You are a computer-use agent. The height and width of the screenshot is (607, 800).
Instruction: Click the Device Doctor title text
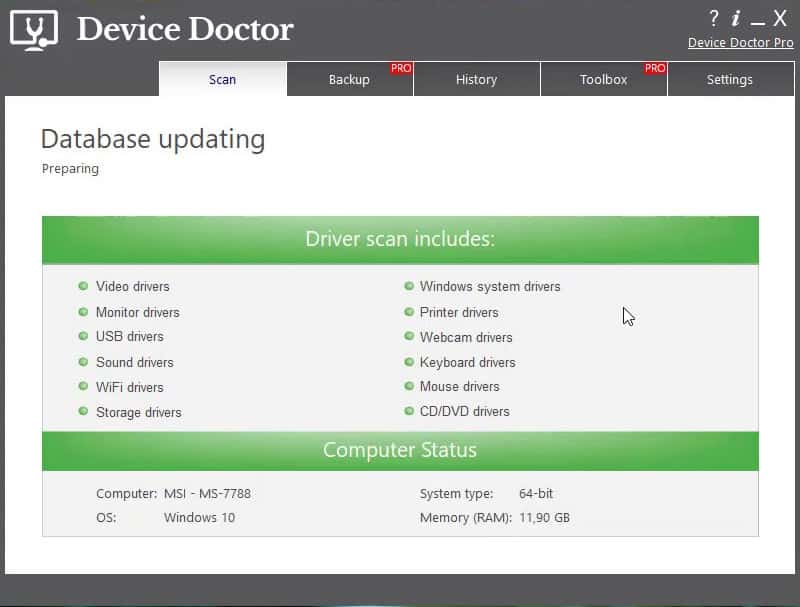coord(185,29)
